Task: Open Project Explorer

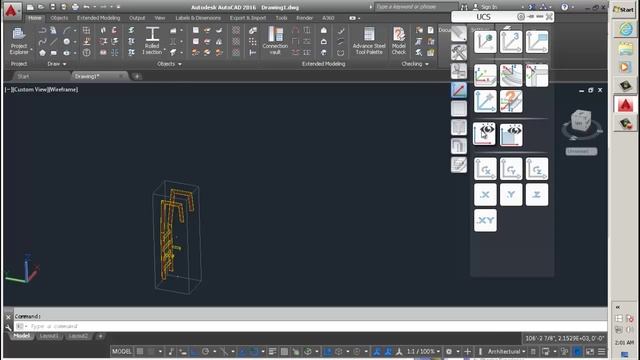Action: tap(19, 41)
